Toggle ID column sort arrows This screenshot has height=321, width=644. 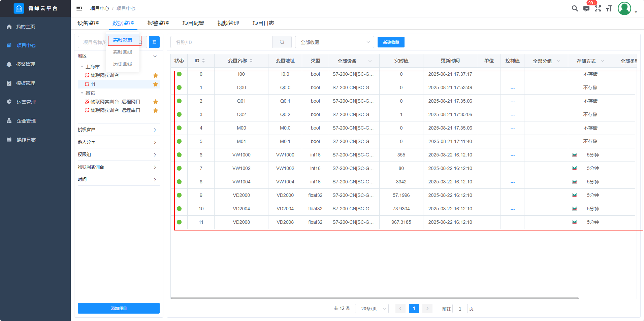203,61
